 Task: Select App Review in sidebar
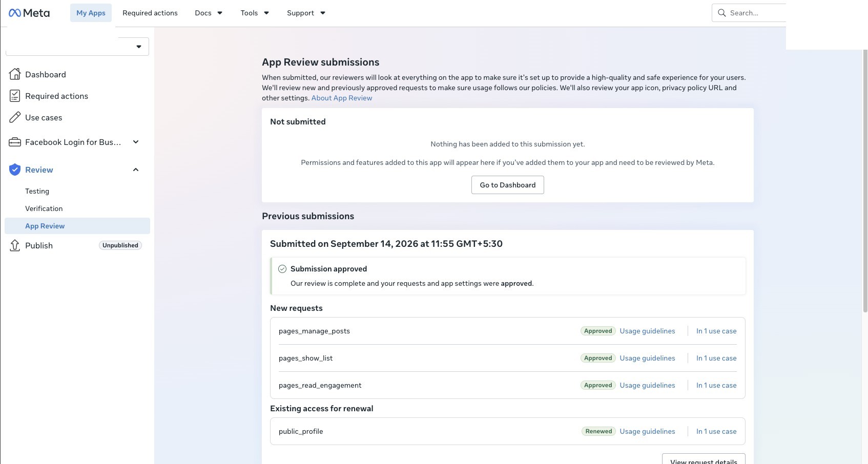(77, 226)
